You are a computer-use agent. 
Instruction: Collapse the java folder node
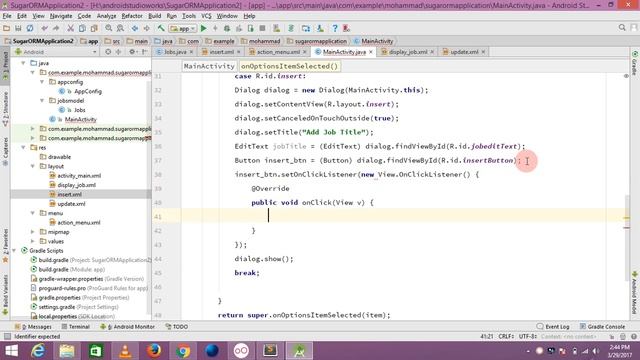coord(24,63)
